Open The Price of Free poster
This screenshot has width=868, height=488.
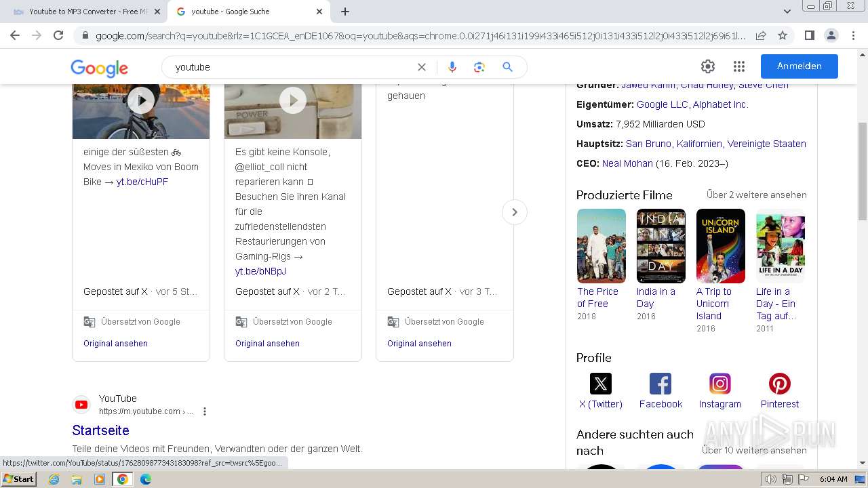(x=601, y=245)
